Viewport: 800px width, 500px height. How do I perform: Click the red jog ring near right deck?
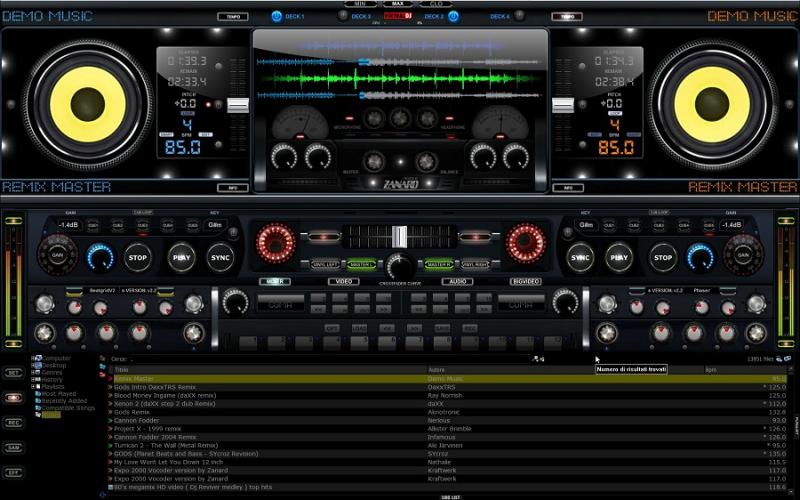(x=525, y=243)
